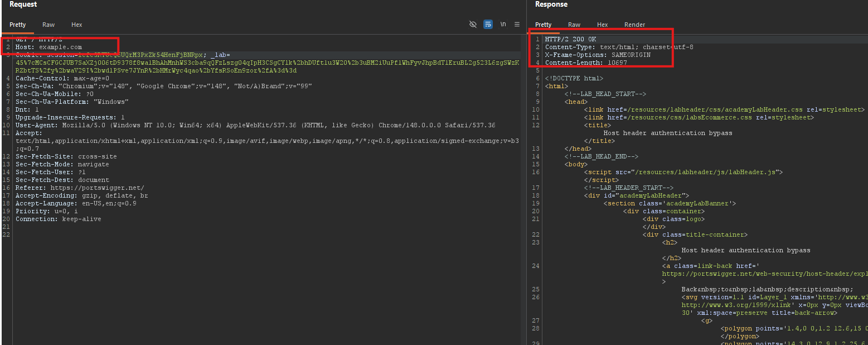Click the svg version=1.1 id=Layer_1 line
Image resolution: width=868 pixels, height=345 pixels.
tap(774, 298)
